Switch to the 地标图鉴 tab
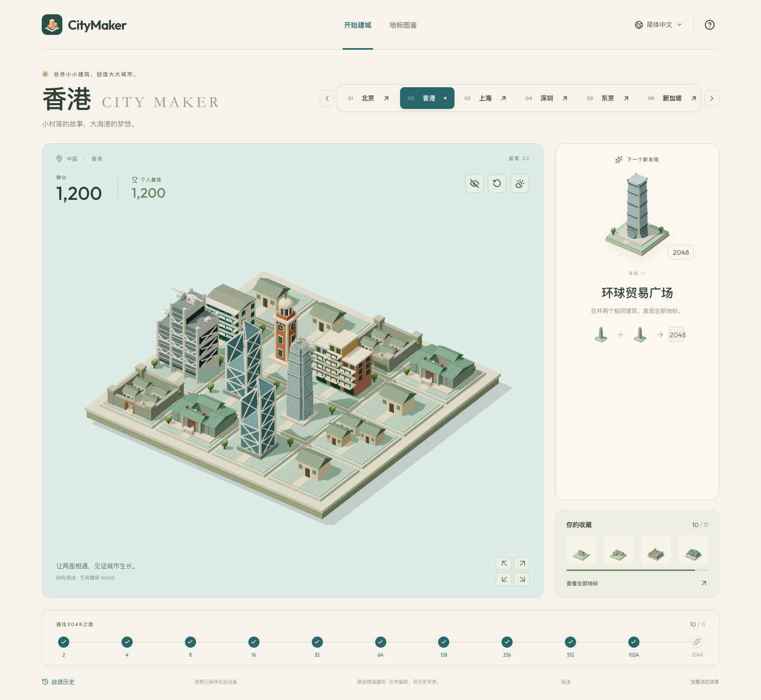Screen dimensions: 761x700 [x=403, y=25]
